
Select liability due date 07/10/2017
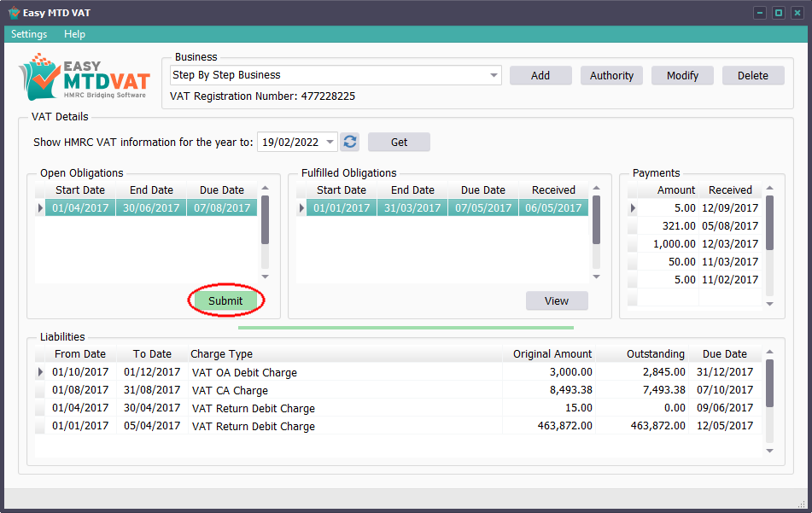click(725, 390)
